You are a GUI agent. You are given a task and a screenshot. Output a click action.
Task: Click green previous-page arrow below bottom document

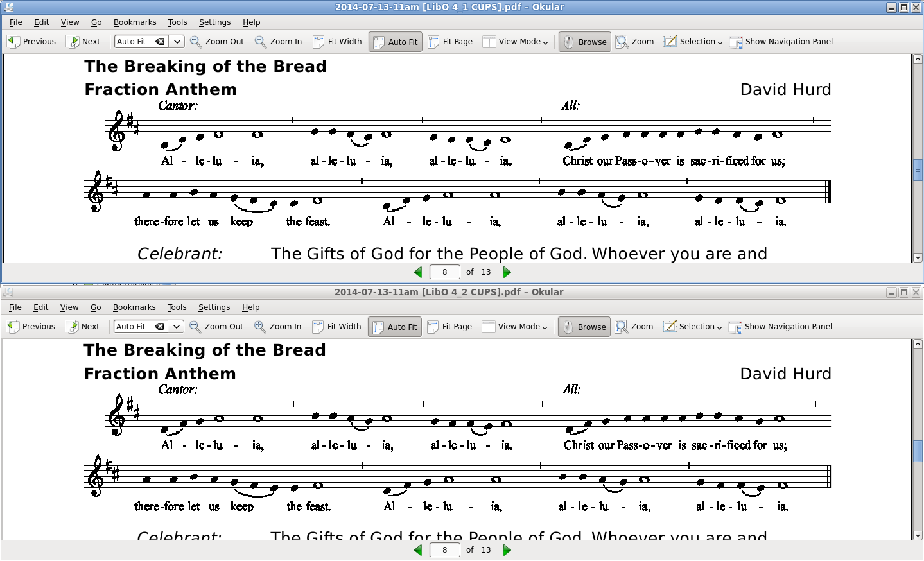(x=418, y=550)
